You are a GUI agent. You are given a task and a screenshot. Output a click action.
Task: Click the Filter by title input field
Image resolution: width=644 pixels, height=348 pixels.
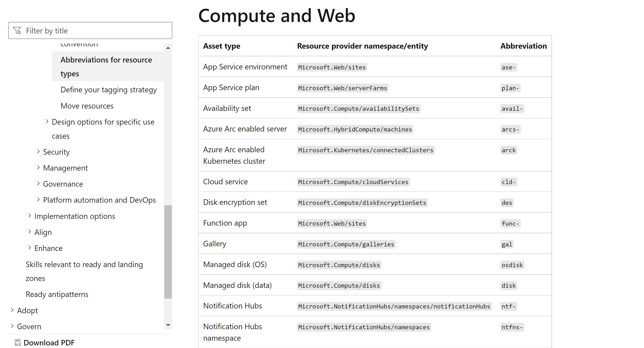[x=90, y=30]
